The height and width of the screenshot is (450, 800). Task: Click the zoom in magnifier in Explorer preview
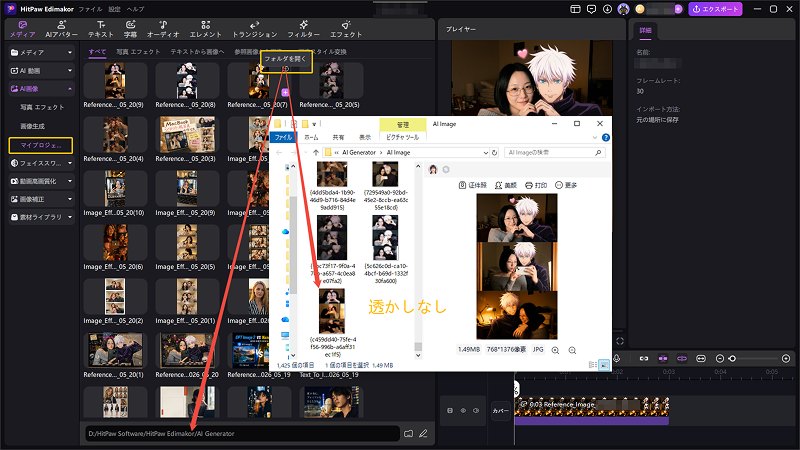(555, 350)
